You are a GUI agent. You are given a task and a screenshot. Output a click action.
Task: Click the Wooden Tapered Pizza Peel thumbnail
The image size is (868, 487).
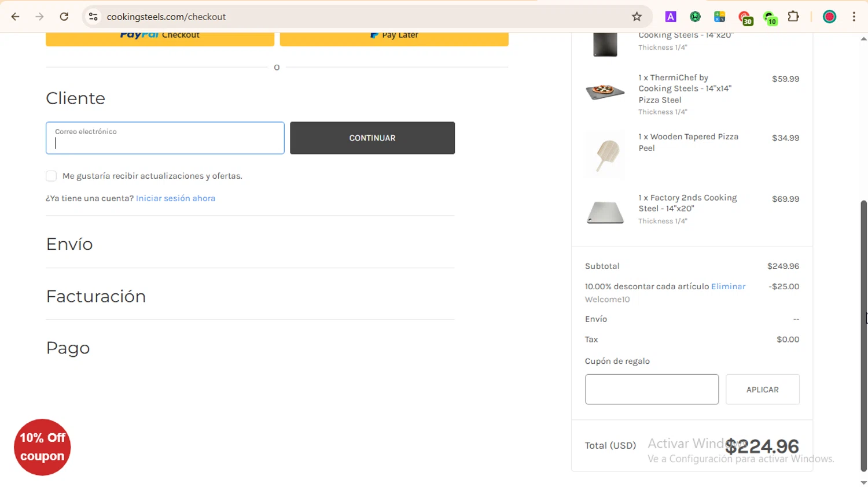[x=605, y=155]
